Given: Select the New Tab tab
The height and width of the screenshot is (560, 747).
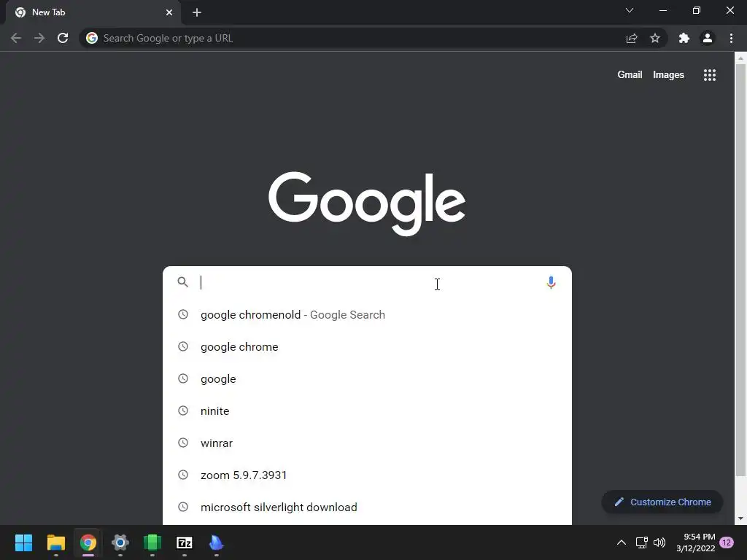Looking at the screenshot, I should pyautogui.click(x=93, y=12).
